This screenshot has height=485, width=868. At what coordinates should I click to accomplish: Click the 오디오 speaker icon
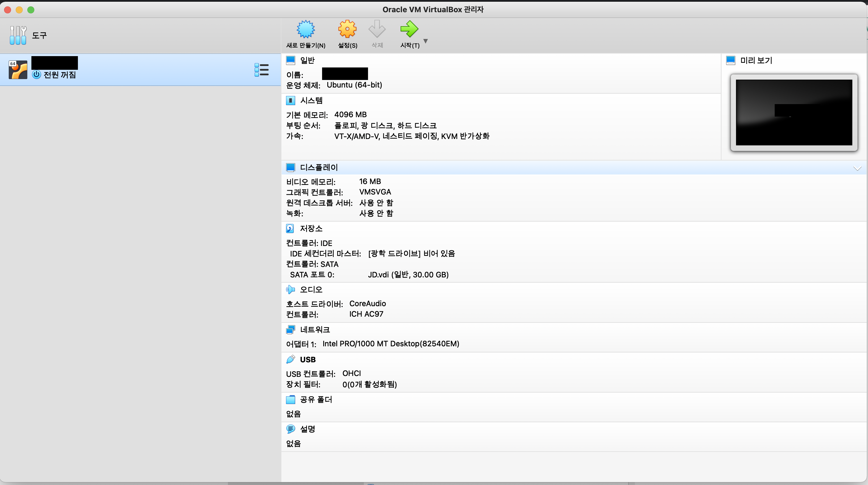pyautogui.click(x=290, y=290)
